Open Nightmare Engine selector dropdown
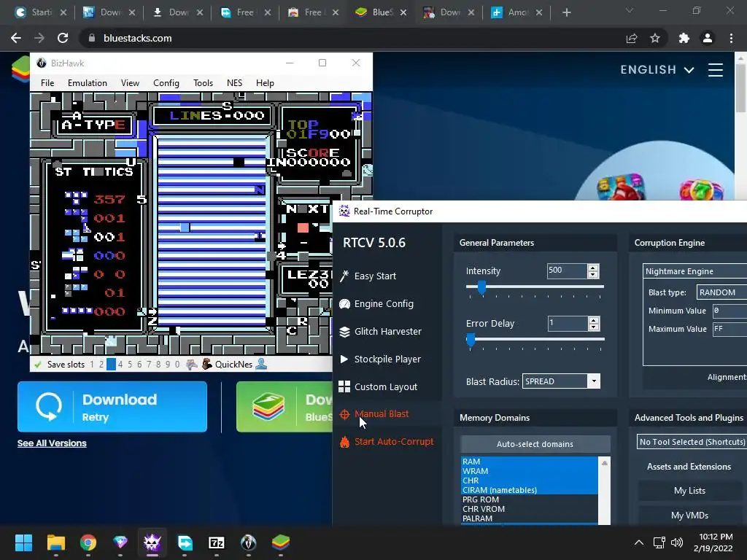This screenshot has width=747, height=560. pos(694,271)
